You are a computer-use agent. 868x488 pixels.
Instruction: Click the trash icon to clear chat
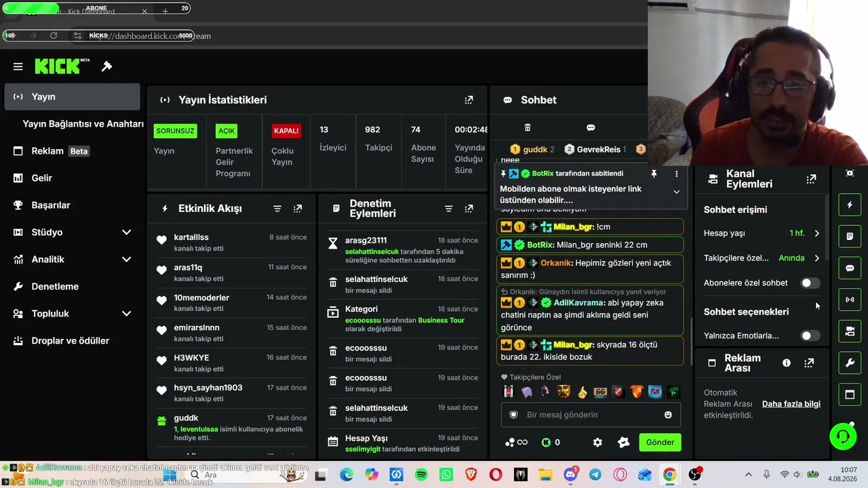coord(528,127)
